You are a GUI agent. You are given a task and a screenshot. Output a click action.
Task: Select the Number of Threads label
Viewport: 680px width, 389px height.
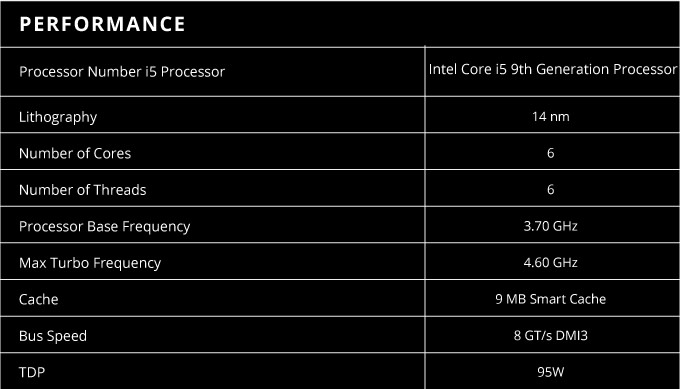point(83,190)
